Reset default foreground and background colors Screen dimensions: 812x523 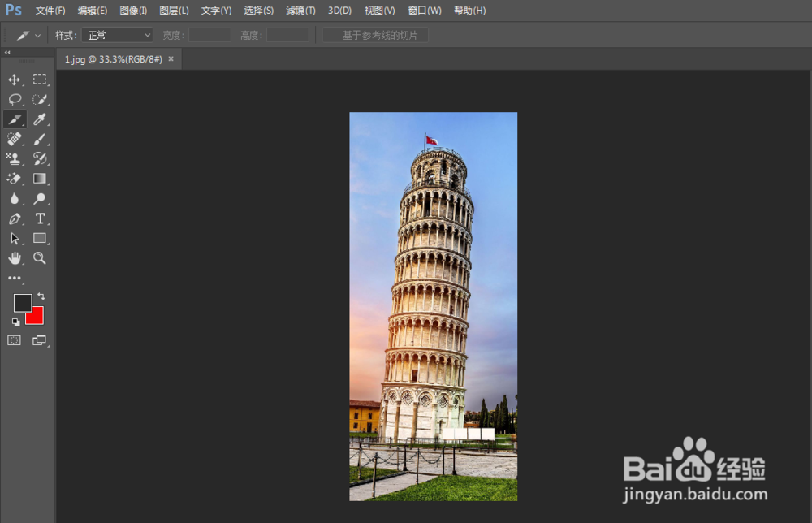15,322
